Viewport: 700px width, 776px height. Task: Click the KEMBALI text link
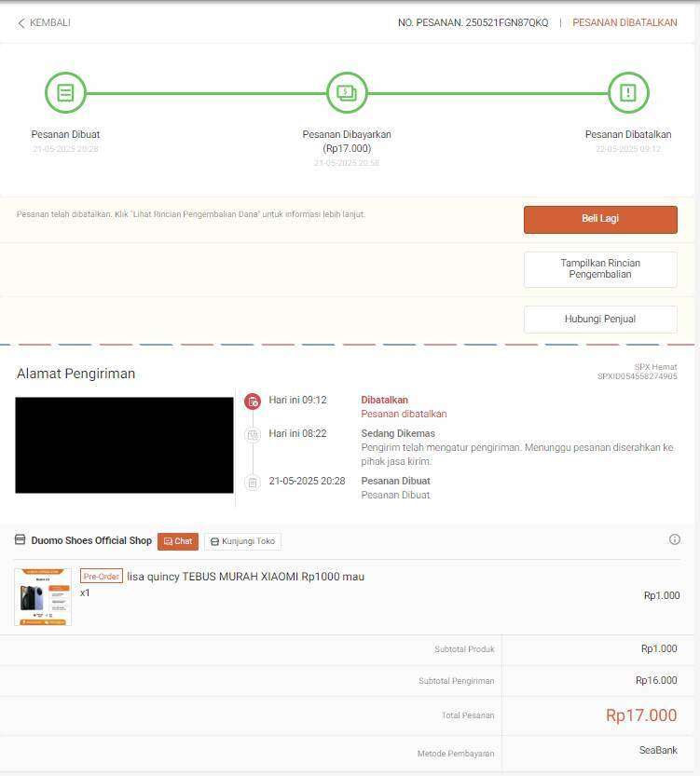click(x=50, y=22)
